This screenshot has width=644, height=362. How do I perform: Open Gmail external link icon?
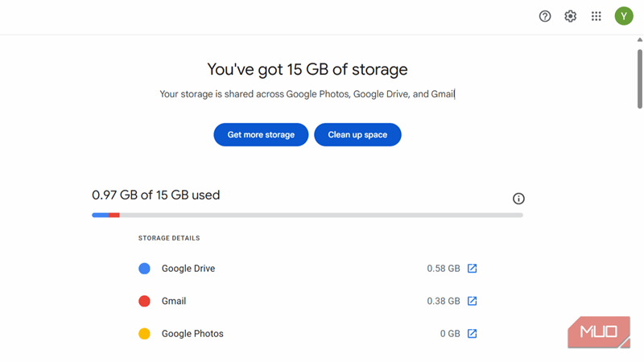pyautogui.click(x=472, y=301)
